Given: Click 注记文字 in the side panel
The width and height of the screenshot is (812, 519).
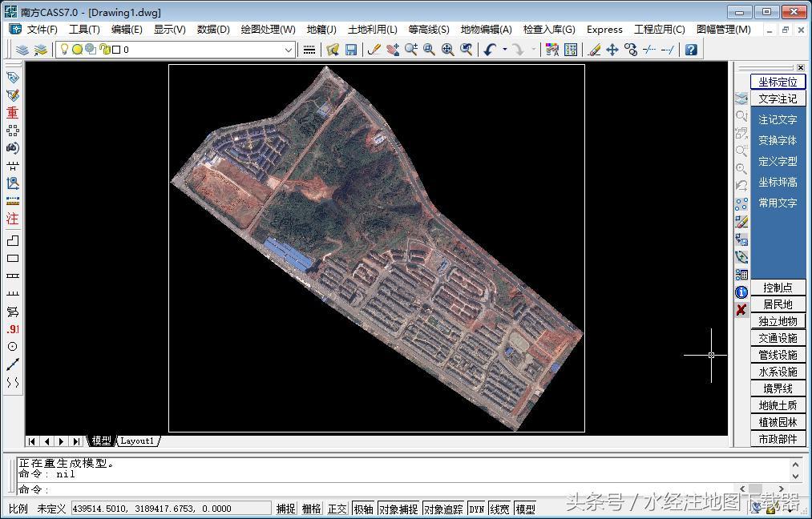Looking at the screenshot, I should 778,119.
